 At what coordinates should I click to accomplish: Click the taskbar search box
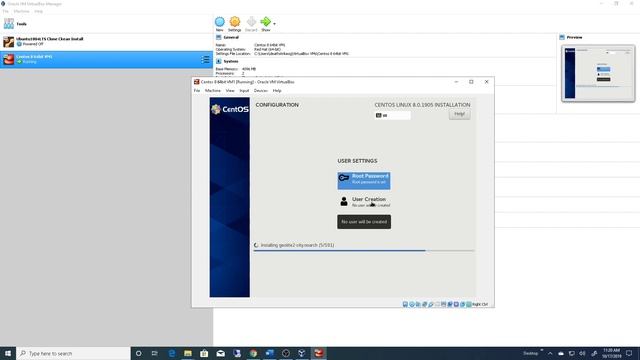tap(73, 353)
